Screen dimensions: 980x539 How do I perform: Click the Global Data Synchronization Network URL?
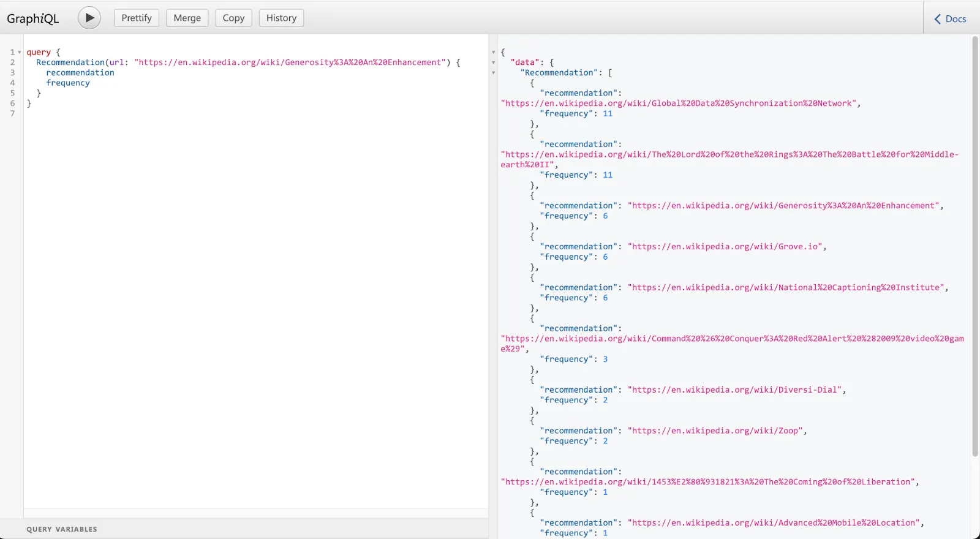[x=679, y=104]
